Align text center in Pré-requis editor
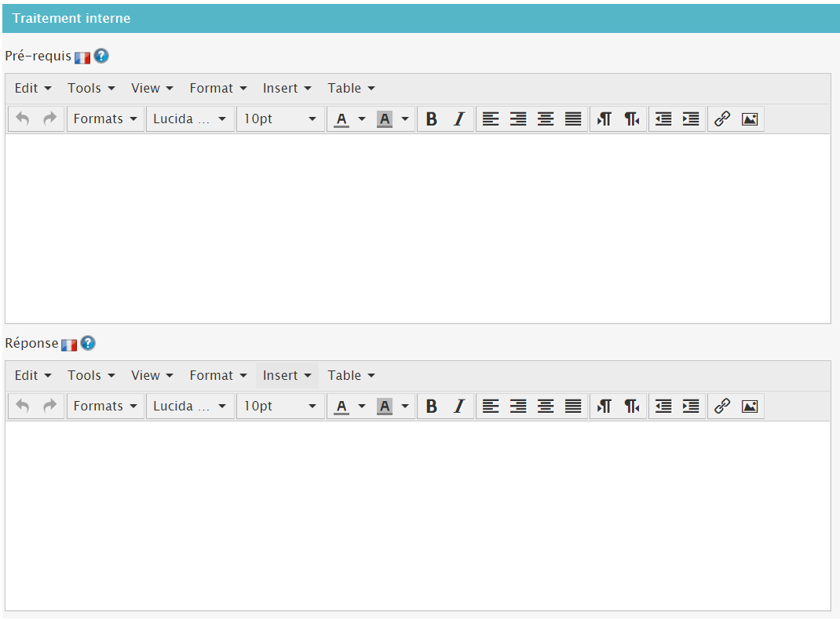840x620 pixels. pos(546,119)
